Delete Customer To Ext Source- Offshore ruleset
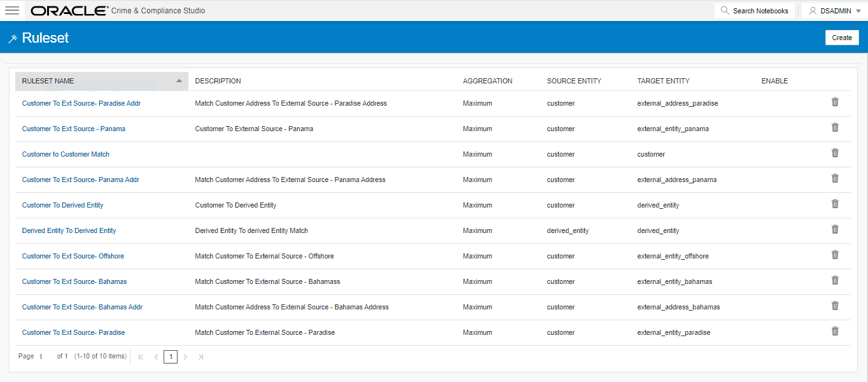The image size is (868, 382). [x=835, y=255]
